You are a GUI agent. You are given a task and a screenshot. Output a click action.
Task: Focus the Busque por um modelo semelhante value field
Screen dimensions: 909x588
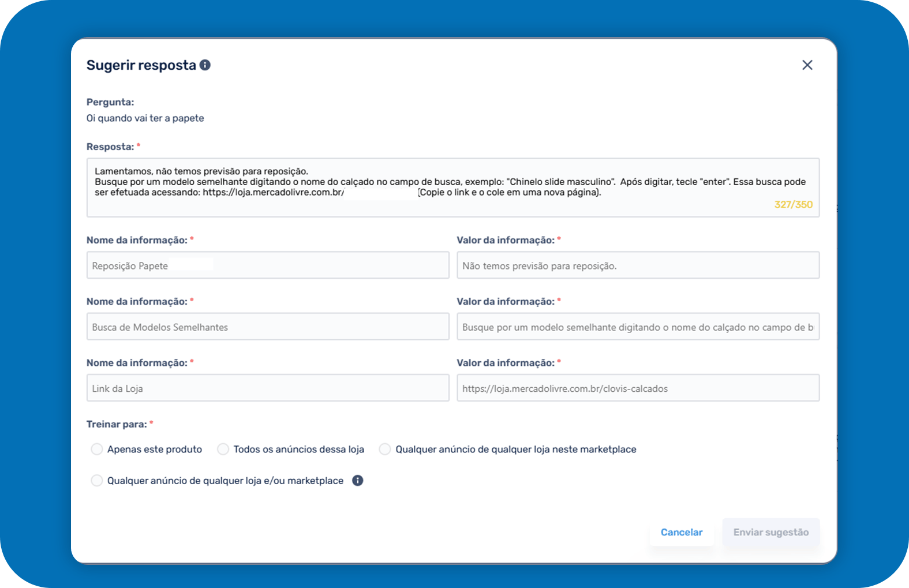point(638,327)
